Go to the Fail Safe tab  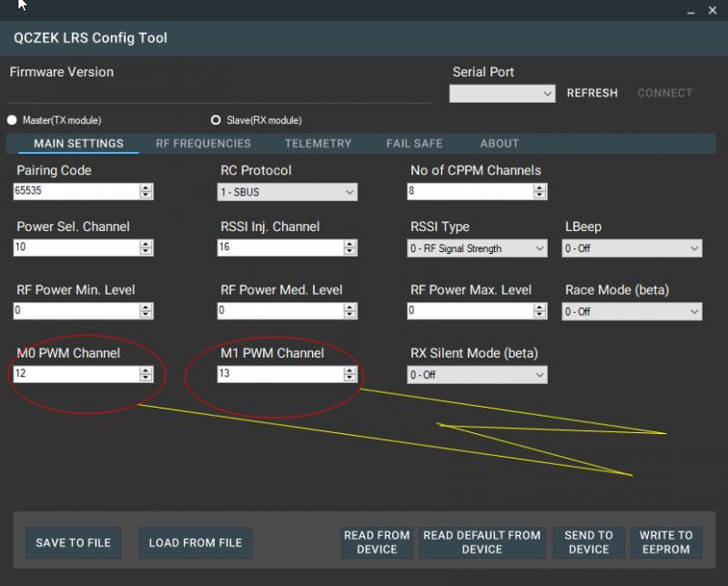coord(414,144)
